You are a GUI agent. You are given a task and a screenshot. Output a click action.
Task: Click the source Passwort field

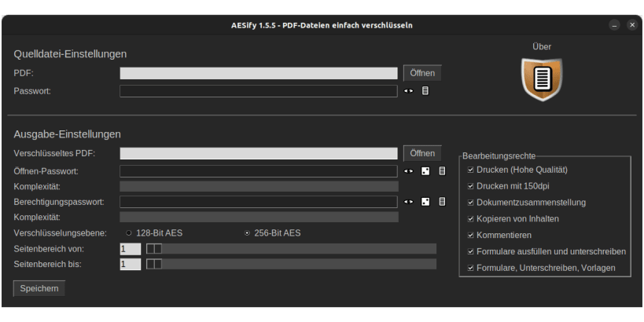[x=259, y=91]
